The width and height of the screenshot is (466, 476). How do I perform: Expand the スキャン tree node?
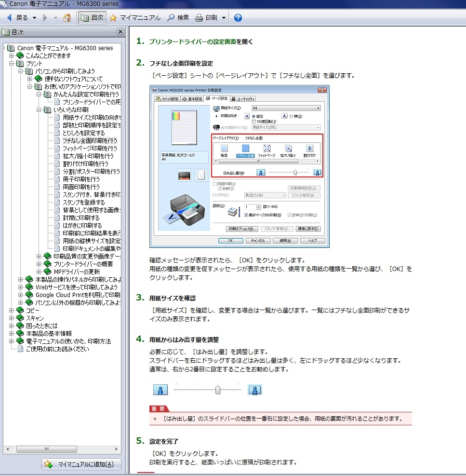12,318
